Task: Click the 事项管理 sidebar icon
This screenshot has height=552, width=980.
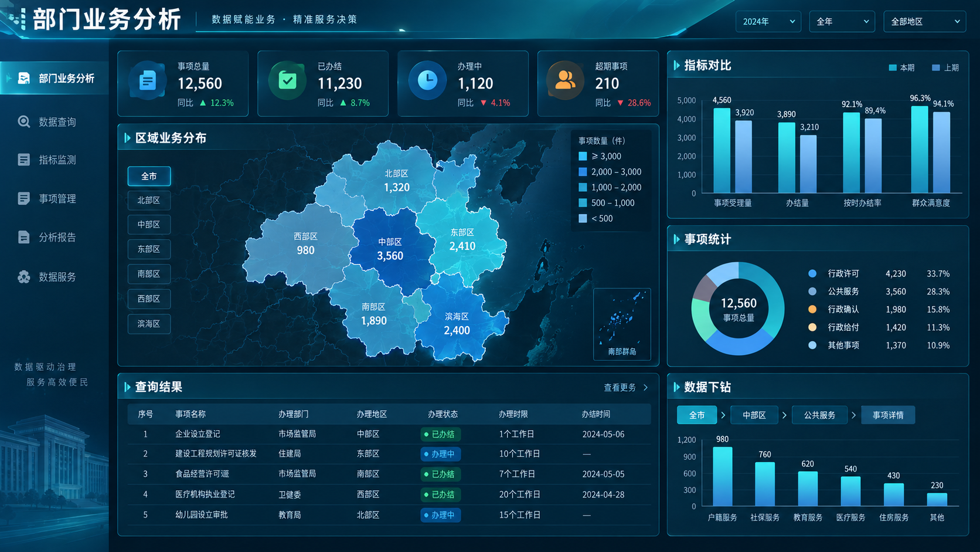Action: coord(24,198)
